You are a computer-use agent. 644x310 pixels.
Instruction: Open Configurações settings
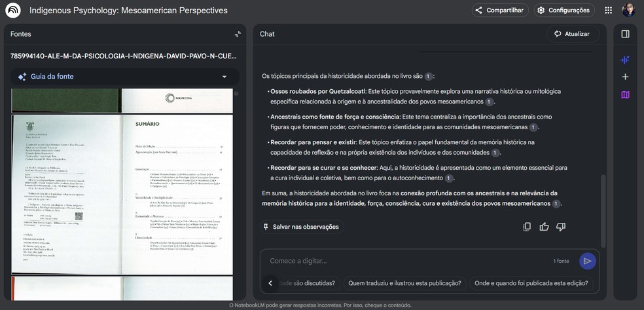[564, 10]
